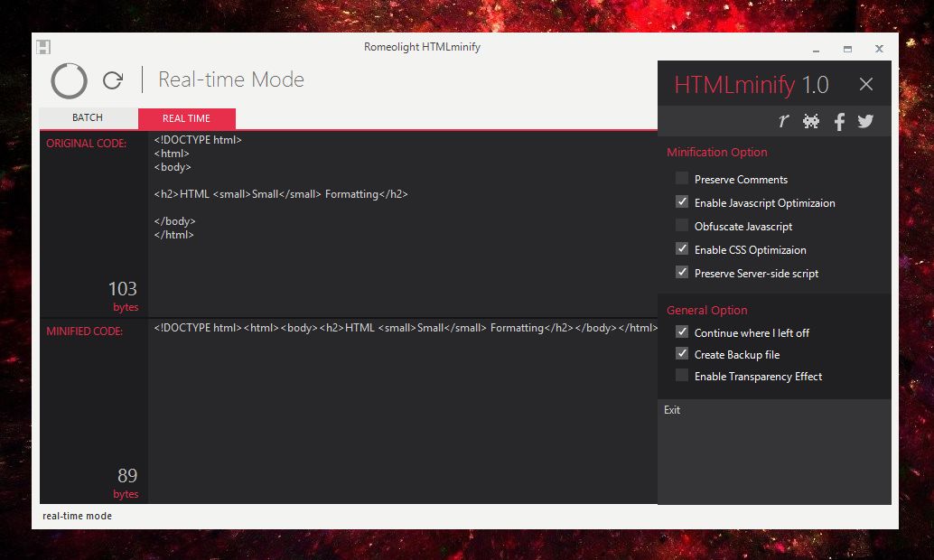Open the Facebook icon link
Image resolution: width=934 pixels, height=560 pixels.
(x=839, y=122)
